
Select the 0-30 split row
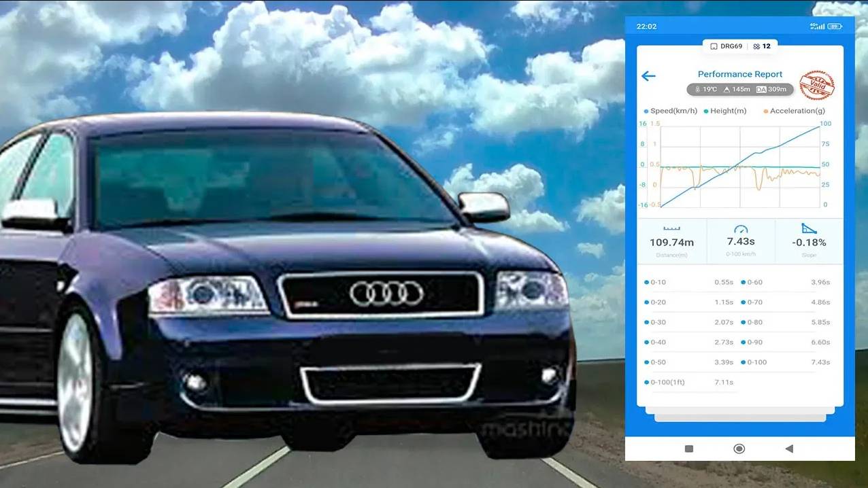[688, 322]
